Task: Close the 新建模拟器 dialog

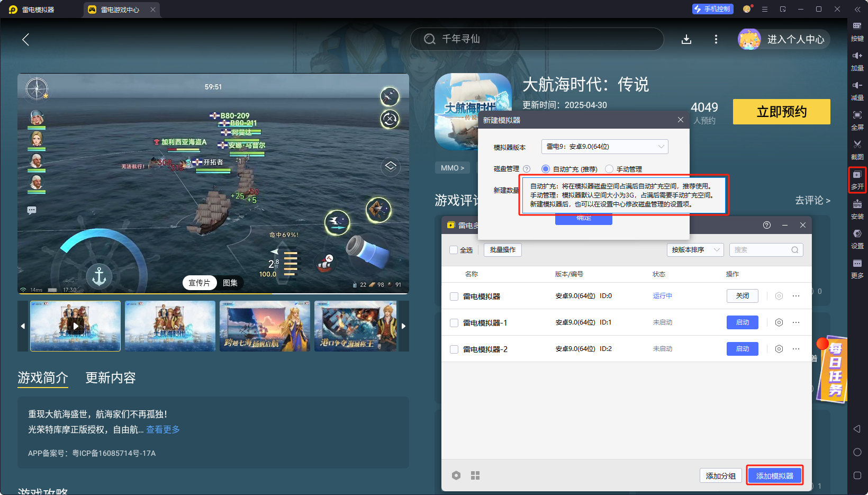Action: 681,120
